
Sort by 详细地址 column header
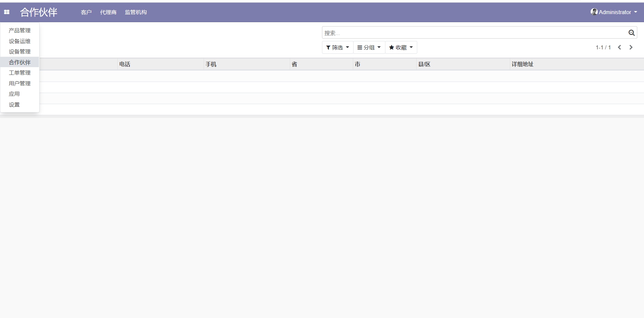(x=577, y=64)
